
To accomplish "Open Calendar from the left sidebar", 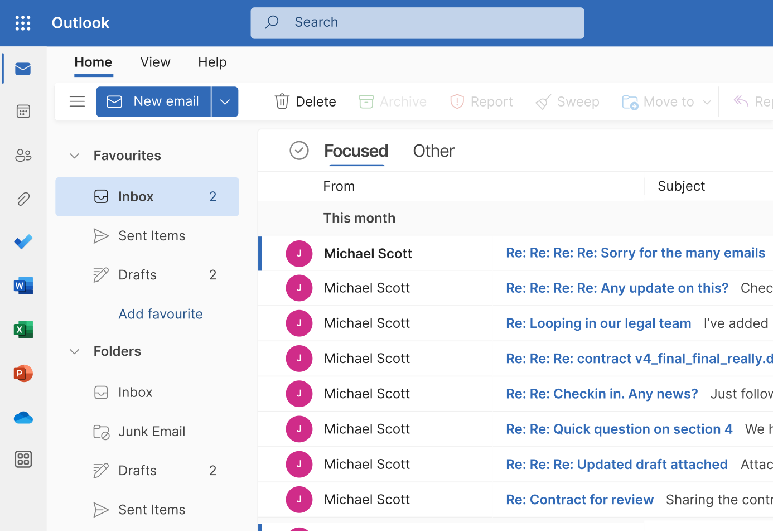I will [x=23, y=112].
